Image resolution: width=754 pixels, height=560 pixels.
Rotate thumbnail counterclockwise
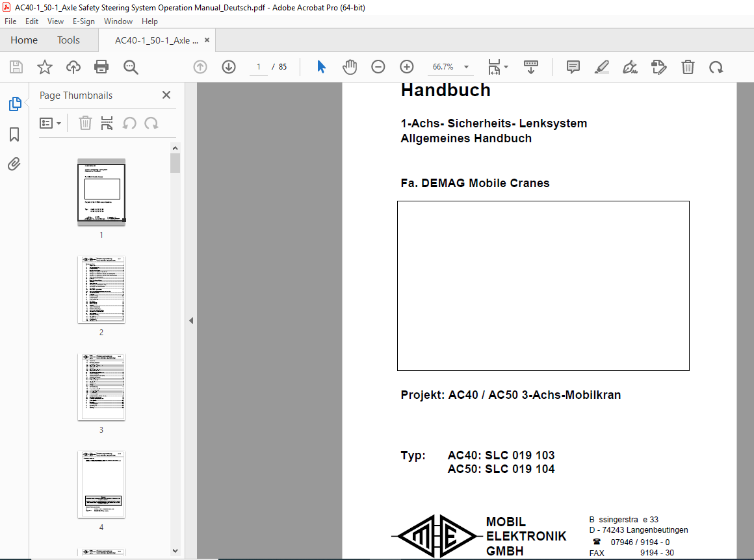(129, 123)
